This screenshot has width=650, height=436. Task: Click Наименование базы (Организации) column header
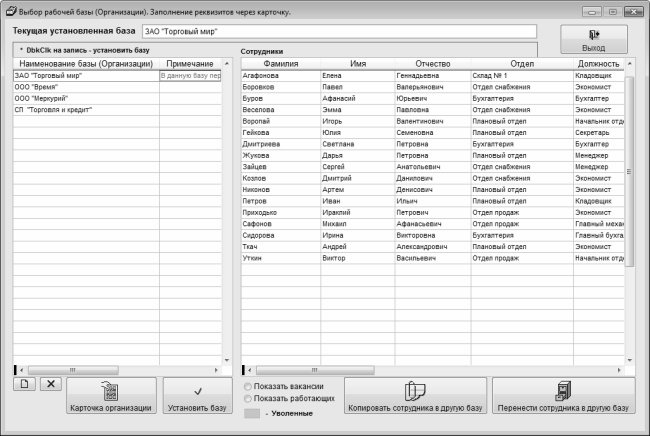point(85,63)
